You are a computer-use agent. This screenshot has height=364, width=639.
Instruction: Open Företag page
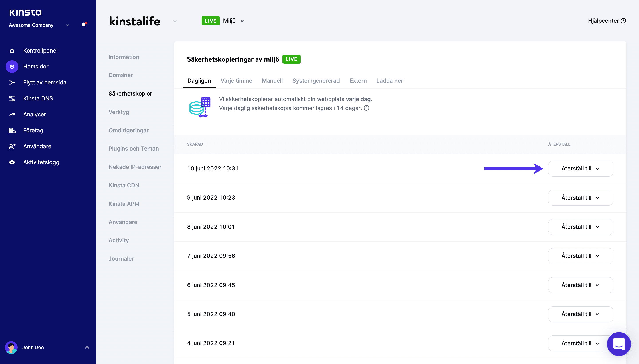click(33, 130)
